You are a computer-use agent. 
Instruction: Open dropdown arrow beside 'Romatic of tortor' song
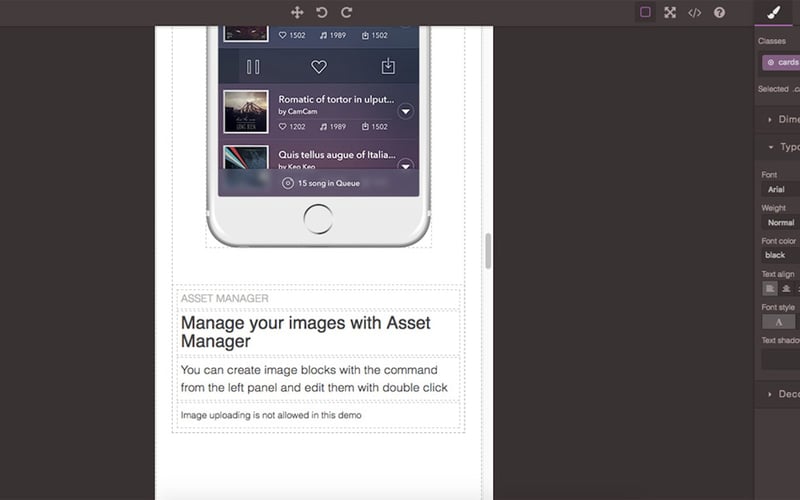pyautogui.click(x=406, y=111)
